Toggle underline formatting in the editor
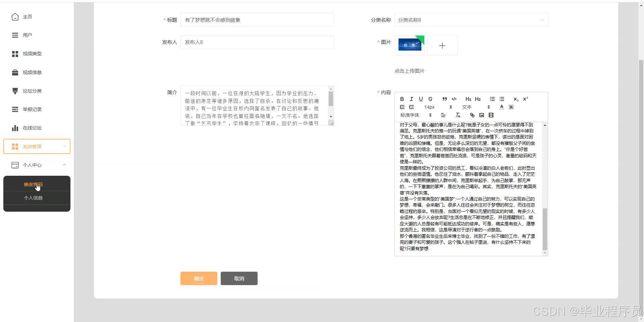 [421, 99]
